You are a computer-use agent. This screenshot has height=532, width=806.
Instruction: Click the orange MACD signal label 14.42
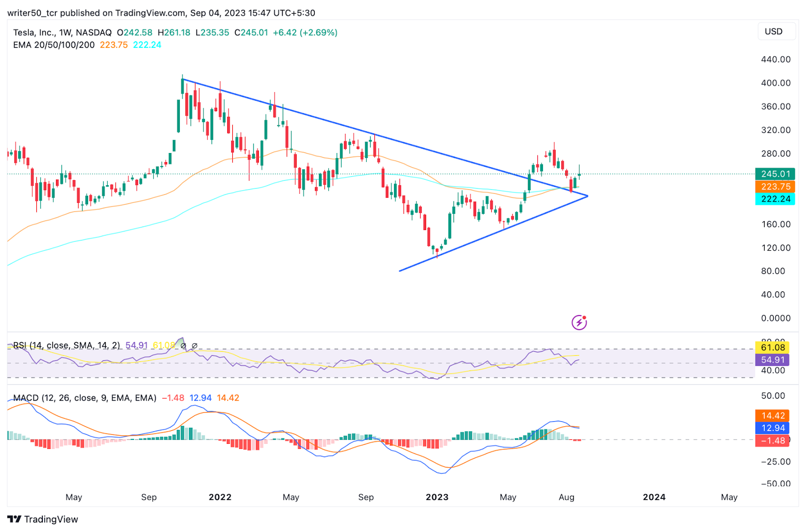coord(772,416)
